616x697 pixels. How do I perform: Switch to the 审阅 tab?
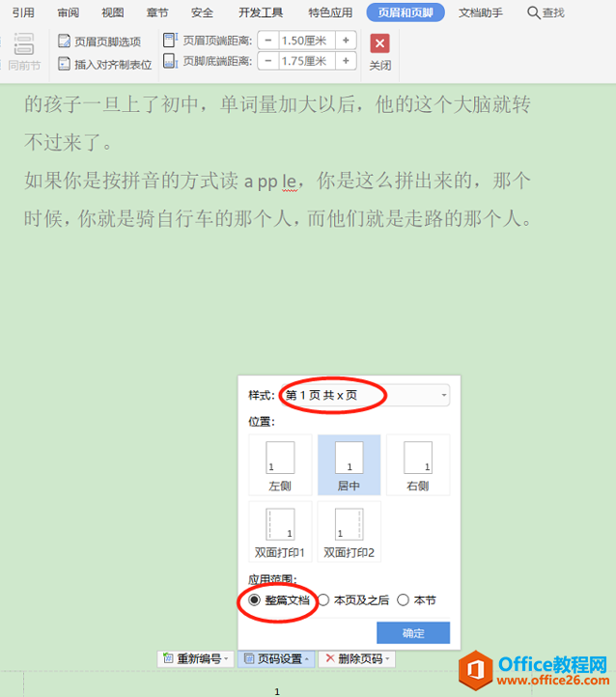click(x=68, y=13)
